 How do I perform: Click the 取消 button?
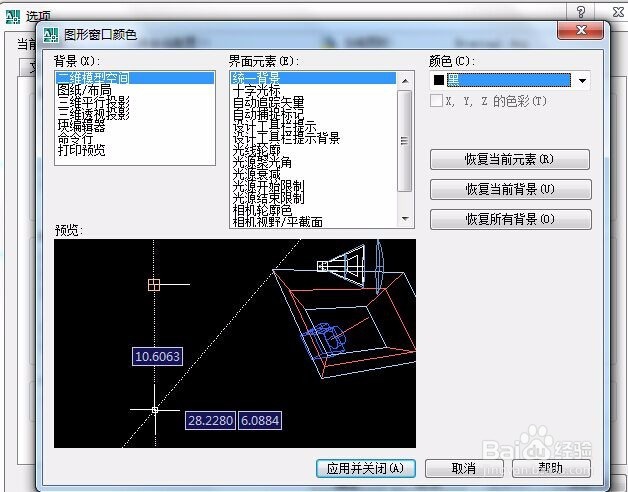point(464,468)
